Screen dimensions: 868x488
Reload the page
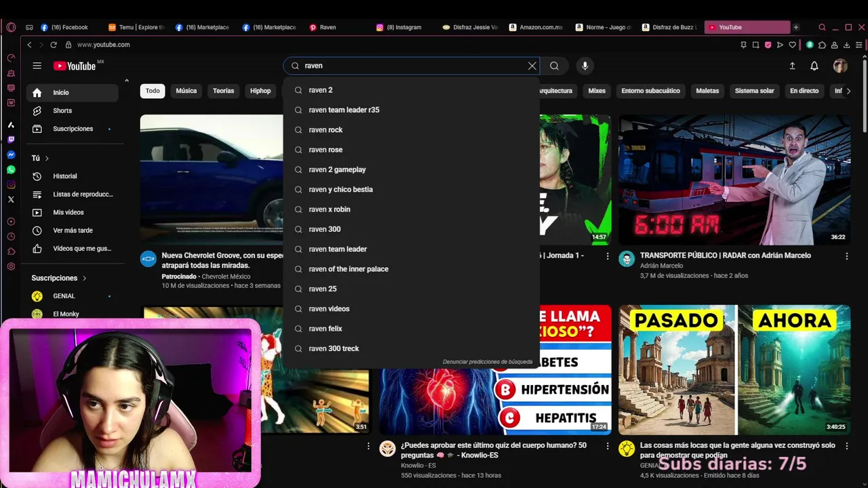point(54,45)
